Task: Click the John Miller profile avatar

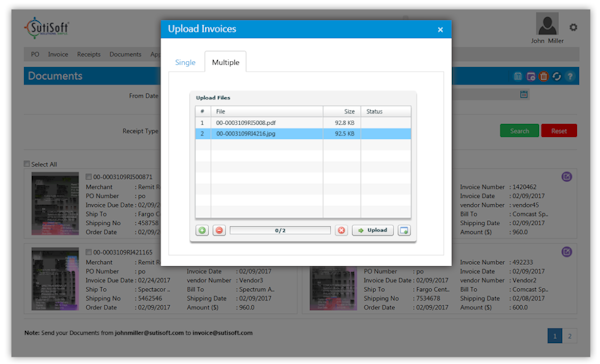Action: pyautogui.click(x=547, y=24)
